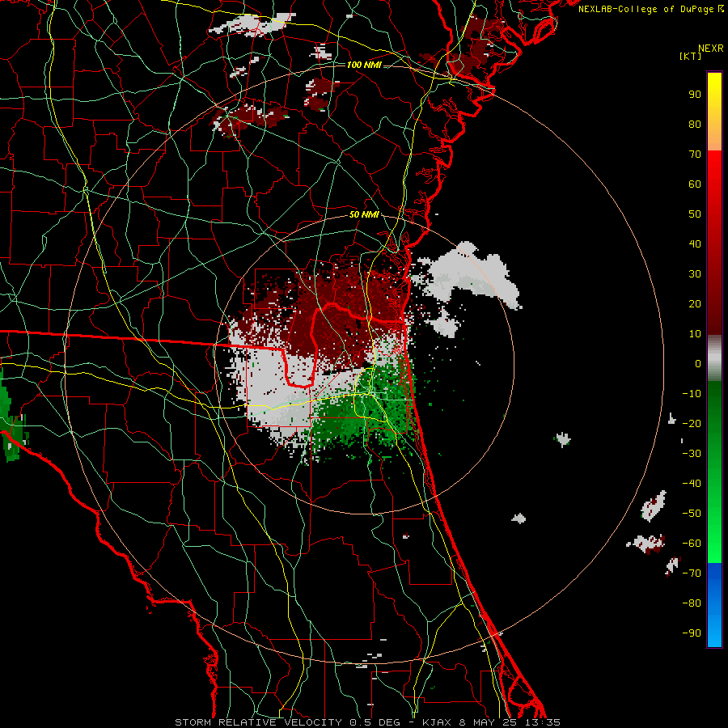Click the 40 value on the velocity scale
Viewport: 728px width, 728px height.
click(x=695, y=244)
